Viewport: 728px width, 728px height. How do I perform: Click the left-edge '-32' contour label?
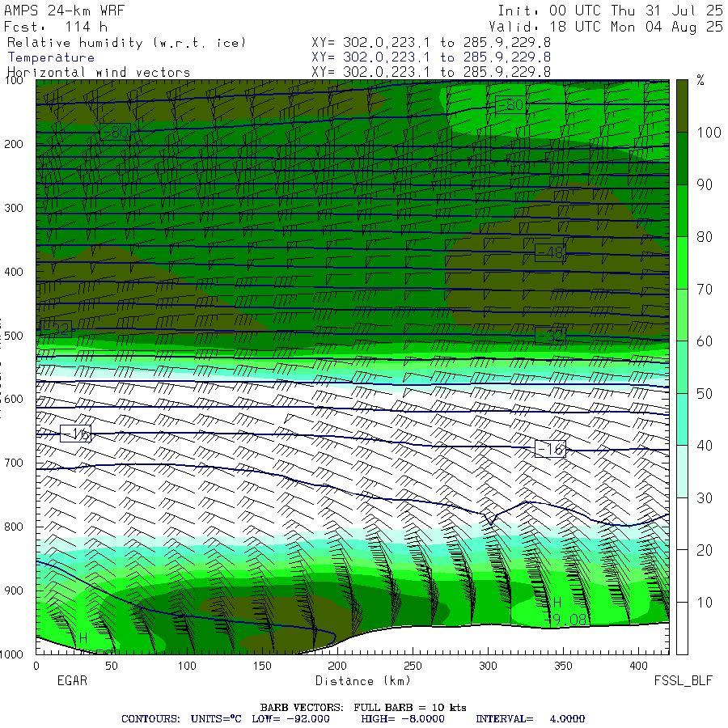(56, 328)
